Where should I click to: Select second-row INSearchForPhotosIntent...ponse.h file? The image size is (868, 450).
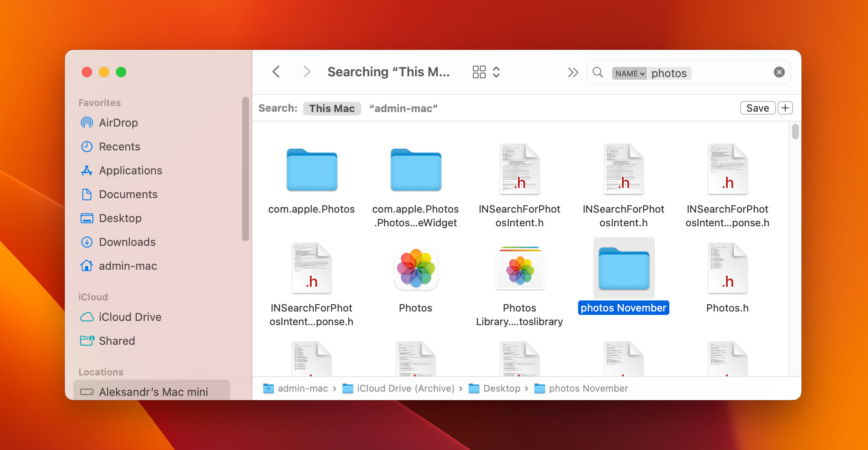click(312, 268)
